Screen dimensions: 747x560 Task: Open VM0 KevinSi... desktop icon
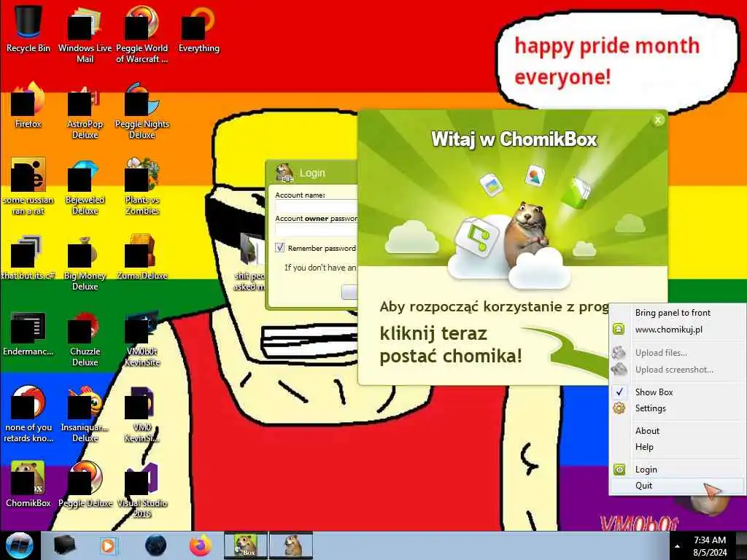pos(142,414)
